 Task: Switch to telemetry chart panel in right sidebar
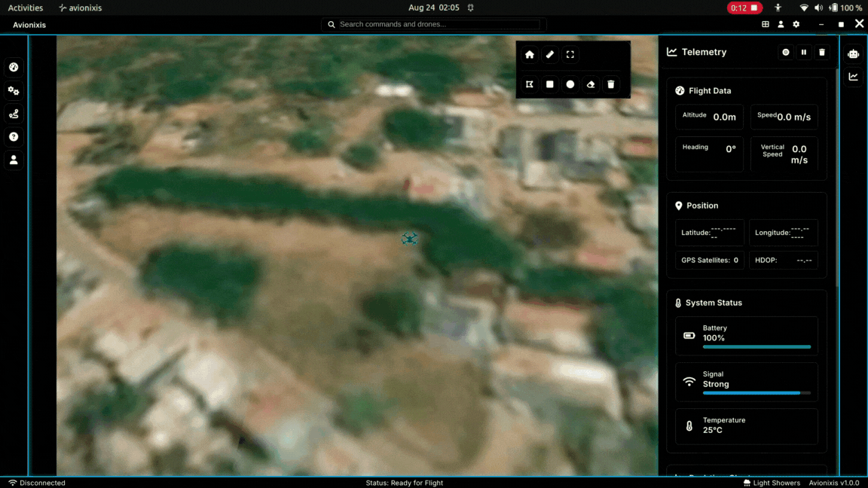point(853,77)
